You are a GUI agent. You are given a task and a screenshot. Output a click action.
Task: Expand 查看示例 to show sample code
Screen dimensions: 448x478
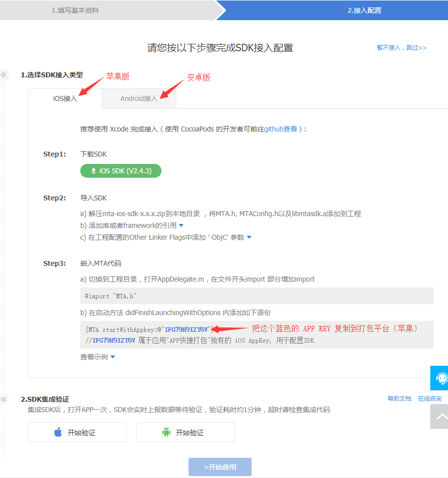click(x=113, y=357)
